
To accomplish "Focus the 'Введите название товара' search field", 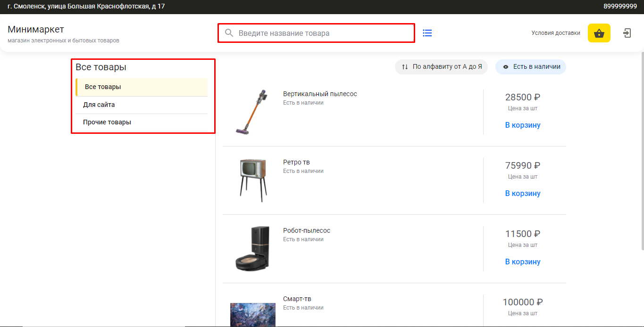I will (x=321, y=33).
